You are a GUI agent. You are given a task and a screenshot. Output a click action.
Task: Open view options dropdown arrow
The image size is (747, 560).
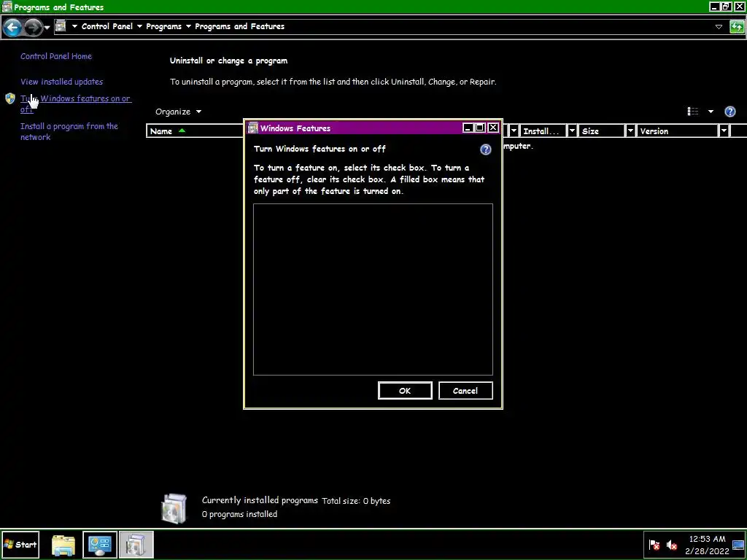(x=711, y=112)
